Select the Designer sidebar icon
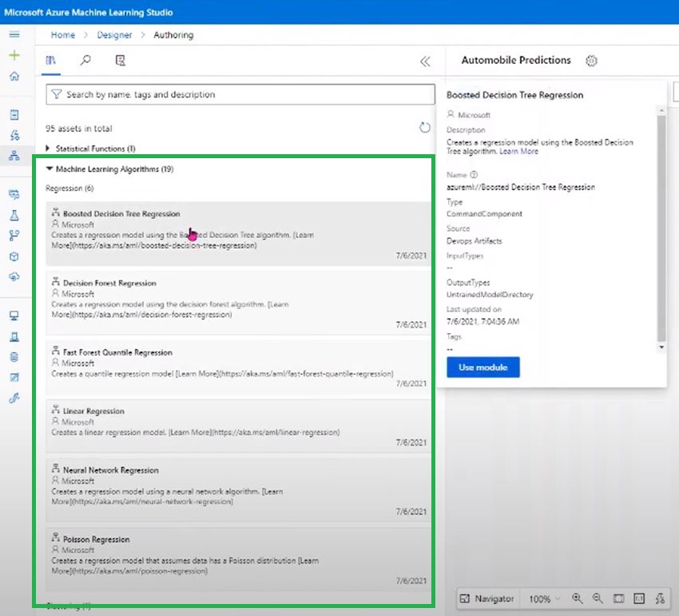 click(14, 156)
